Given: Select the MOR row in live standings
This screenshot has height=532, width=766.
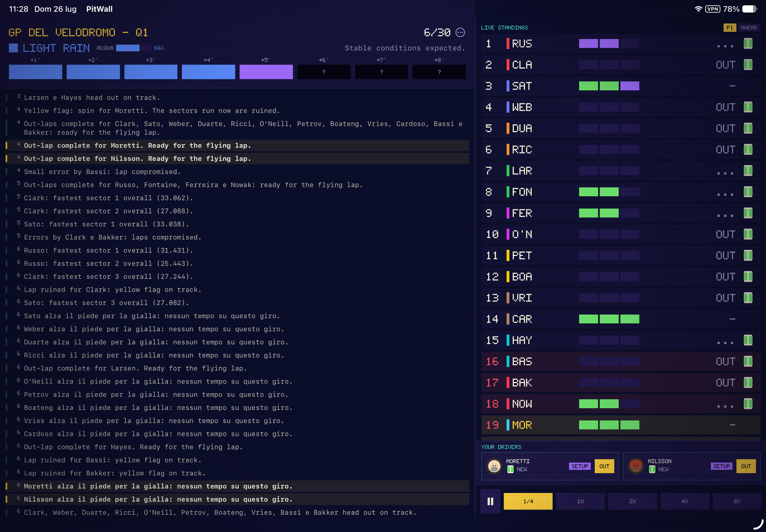Looking at the screenshot, I should click(x=621, y=425).
